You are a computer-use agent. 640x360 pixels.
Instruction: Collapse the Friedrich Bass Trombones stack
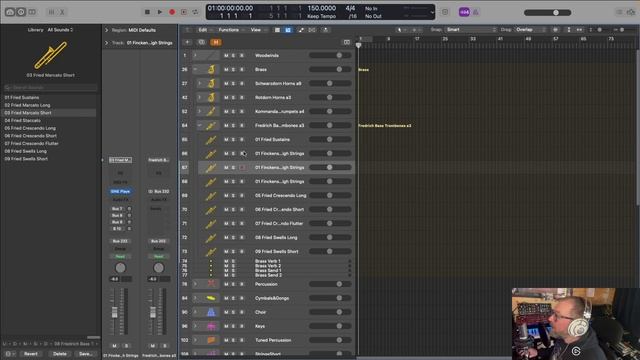point(200,125)
